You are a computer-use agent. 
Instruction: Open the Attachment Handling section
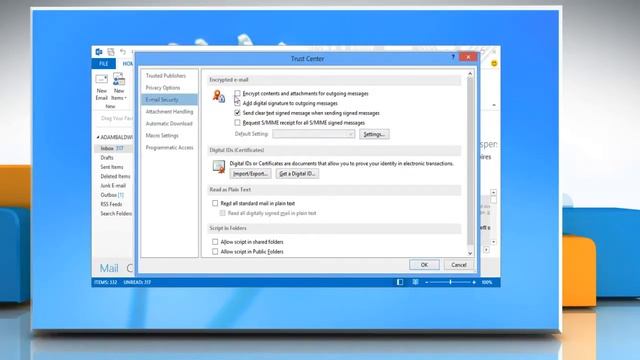[169, 111]
